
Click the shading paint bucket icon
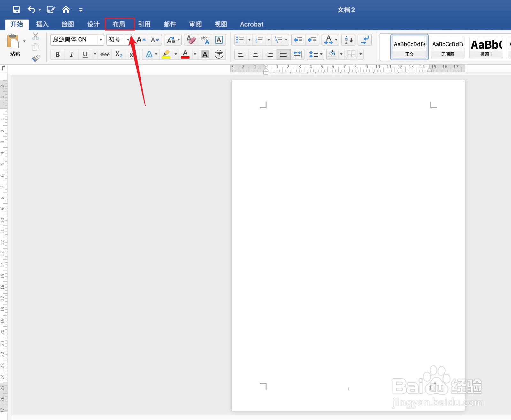(332, 54)
